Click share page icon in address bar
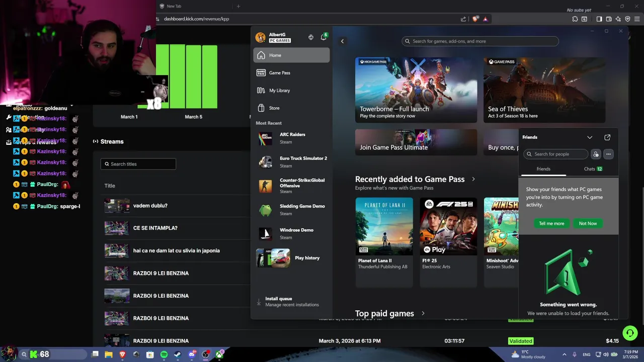This screenshot has width=644, height=362. point(463,19)
